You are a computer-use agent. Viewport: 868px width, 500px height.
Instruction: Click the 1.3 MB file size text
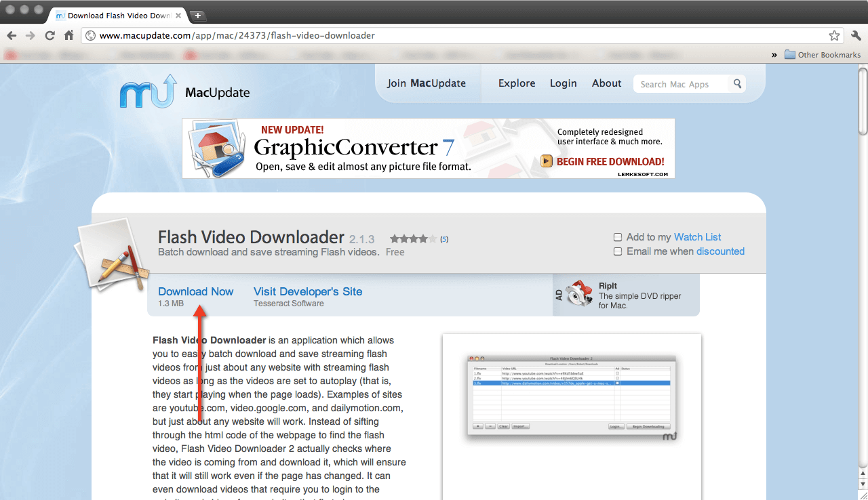(x=171, y=304)
